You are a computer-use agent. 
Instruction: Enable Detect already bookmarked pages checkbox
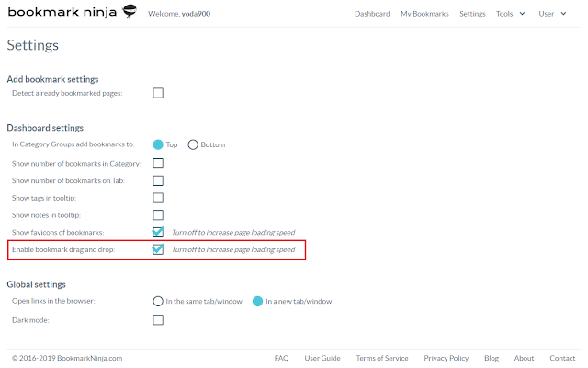pyautogui.click(x=158, y=93)
